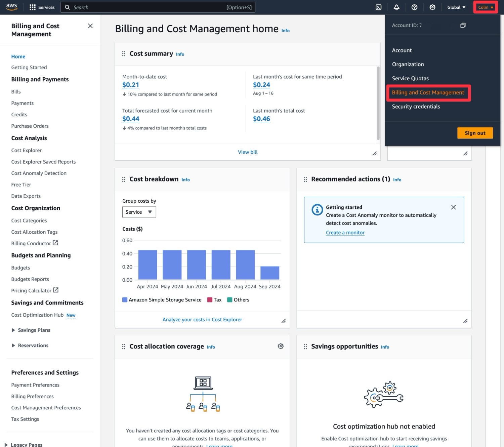Close the Billing and Cost Management sidebar
Viewport: 504px width, 447px height.
pos(90,26)
